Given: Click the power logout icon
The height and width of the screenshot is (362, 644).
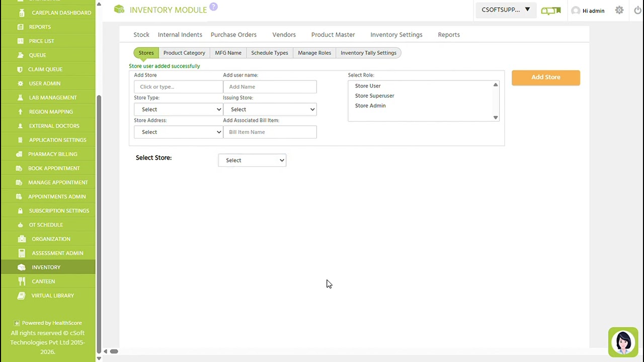Looking at the screenshot, I should tap(638, 10).
